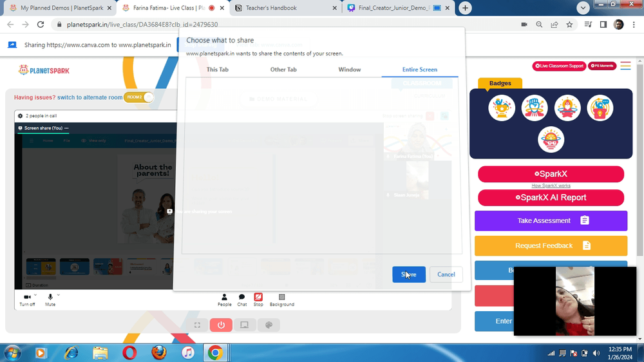The image size is (644, 362).
Task: Open the People panel
Action: point(224,300)
